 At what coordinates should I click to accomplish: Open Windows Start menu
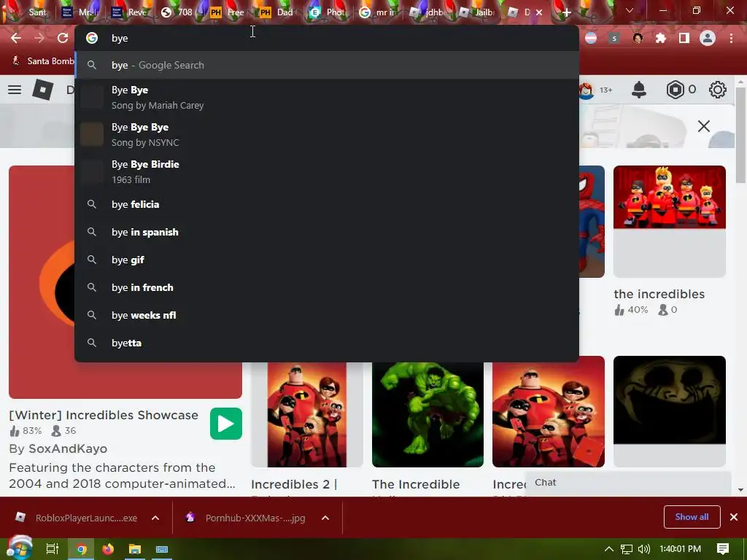(19, 548)
